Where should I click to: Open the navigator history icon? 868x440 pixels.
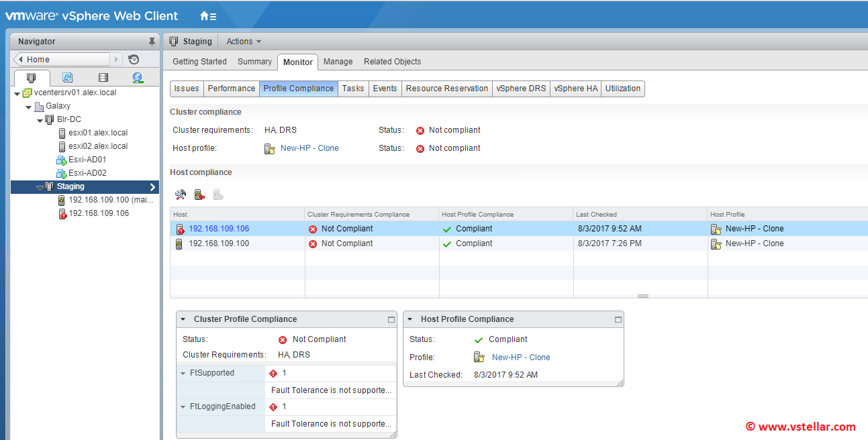pos(134,59)
